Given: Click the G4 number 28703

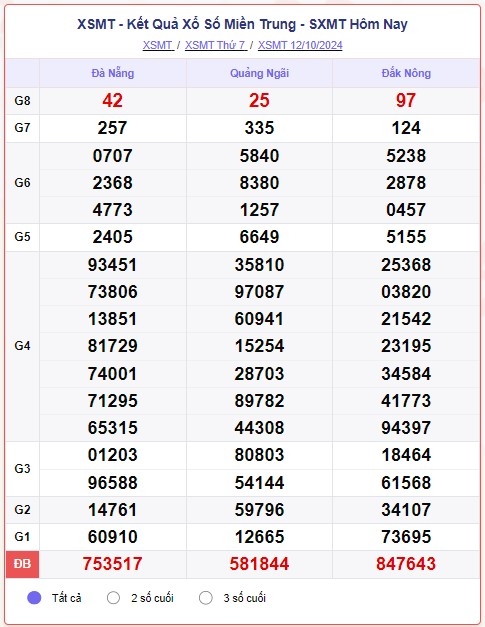Looking at the screenshot, I should tap(259, 374).
